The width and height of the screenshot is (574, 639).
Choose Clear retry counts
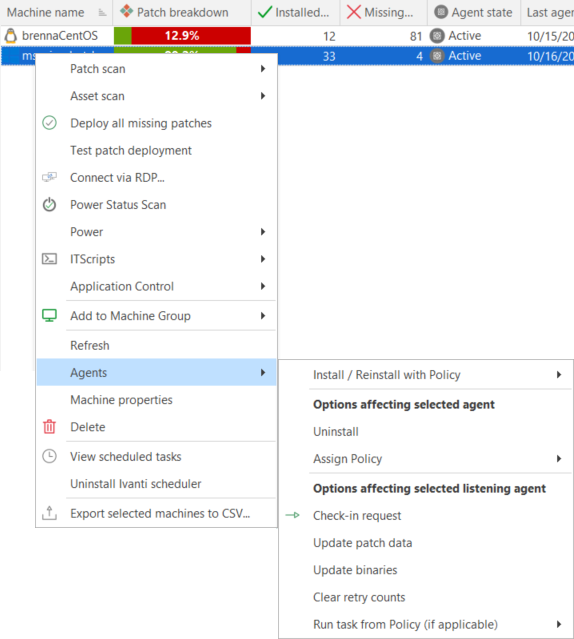pos(426,597)
